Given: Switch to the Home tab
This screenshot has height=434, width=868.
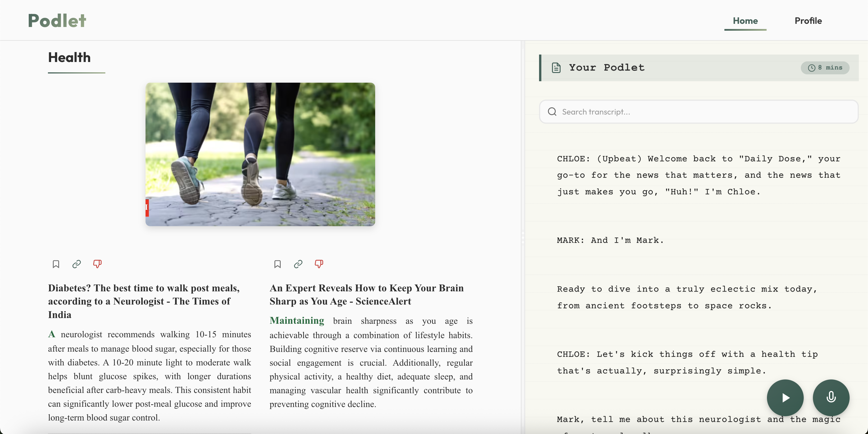Looking at the screenshot, I should (x=745, y=21).
